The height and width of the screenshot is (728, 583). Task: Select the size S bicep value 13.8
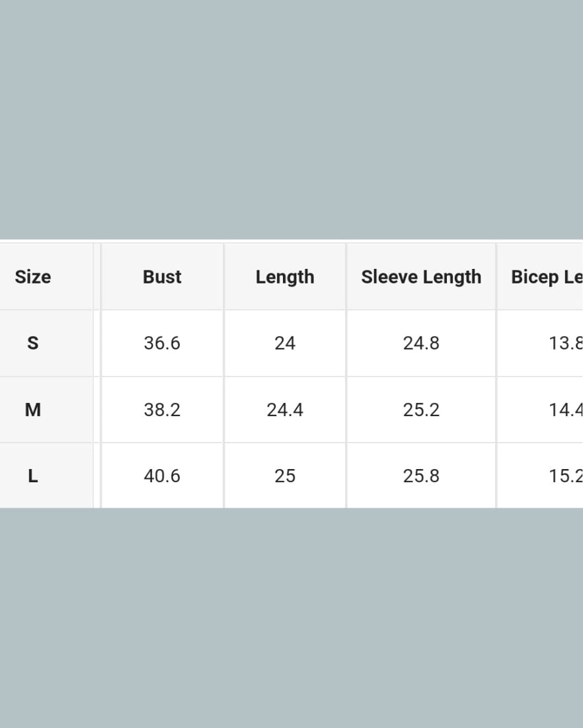565,344
